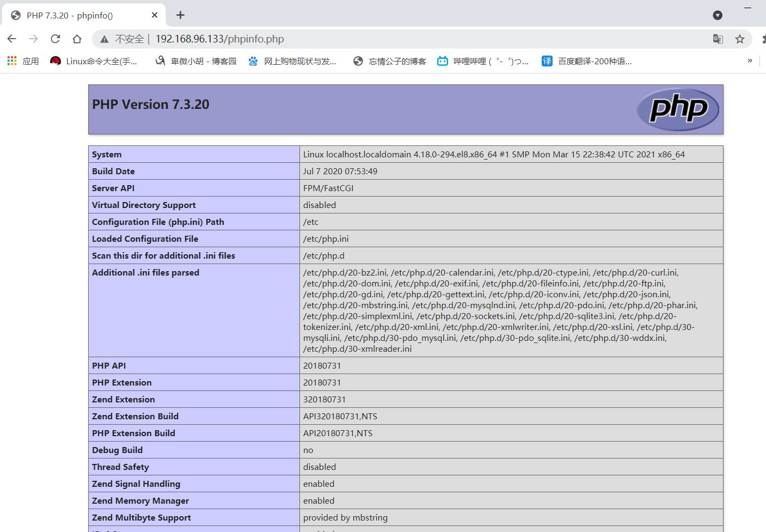Click the PHP Extension label

[x=122, y=382]
